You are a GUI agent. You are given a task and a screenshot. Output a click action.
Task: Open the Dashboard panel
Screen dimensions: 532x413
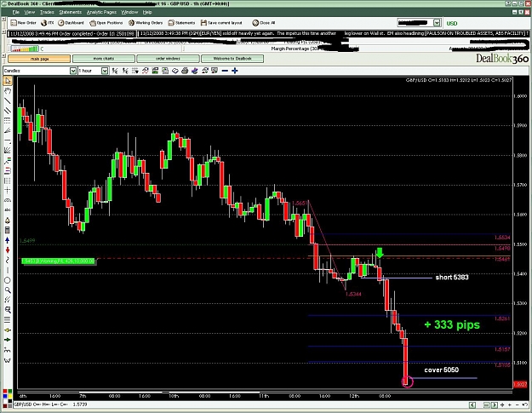71,23
